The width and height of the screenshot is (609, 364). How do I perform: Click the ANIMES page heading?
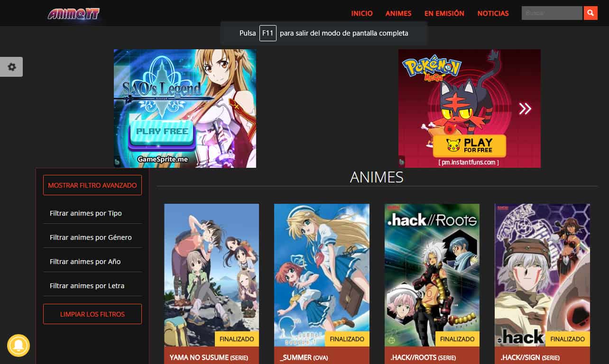coord(377,177)
